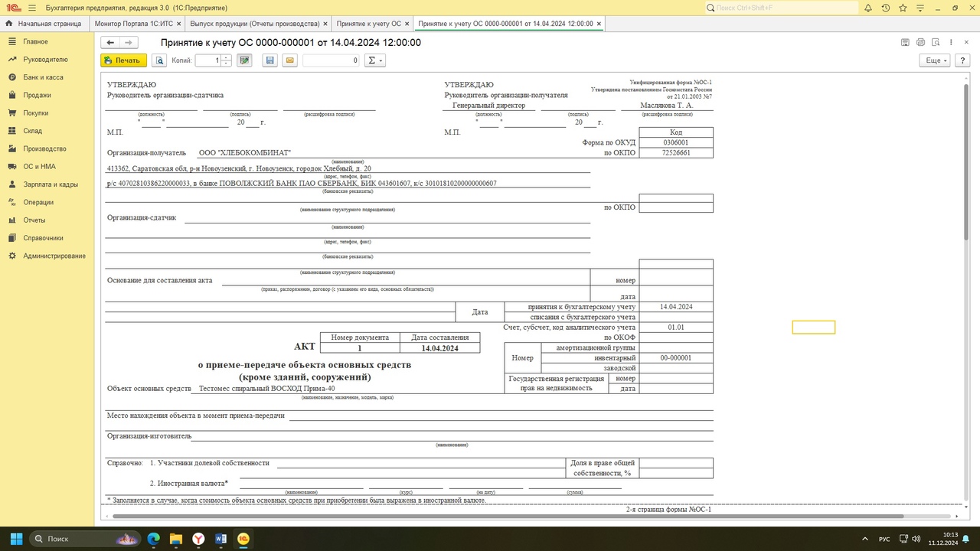Select the account code cell 01.01

pos(676,327)
